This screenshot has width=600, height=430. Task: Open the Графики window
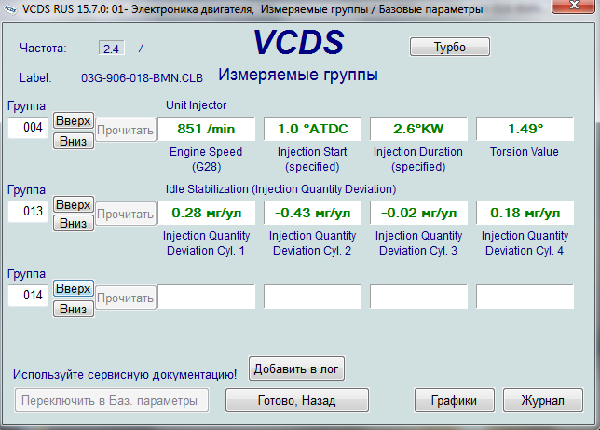(x=453, y=400)
